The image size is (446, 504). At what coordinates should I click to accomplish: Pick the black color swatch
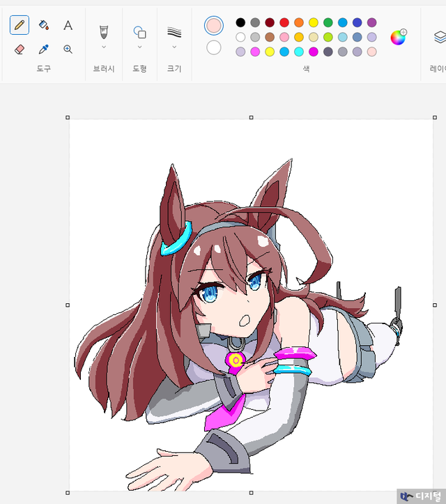(240, 22)
